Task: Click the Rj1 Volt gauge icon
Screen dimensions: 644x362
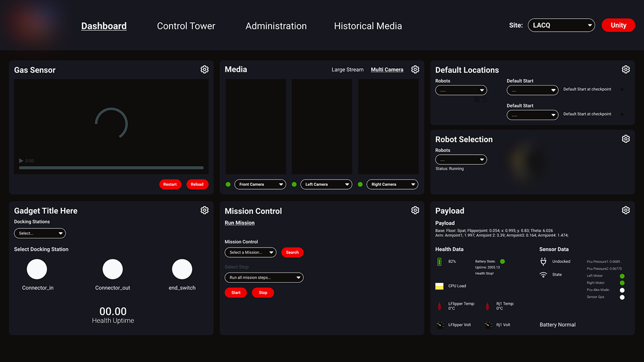Action: [488, 325]
